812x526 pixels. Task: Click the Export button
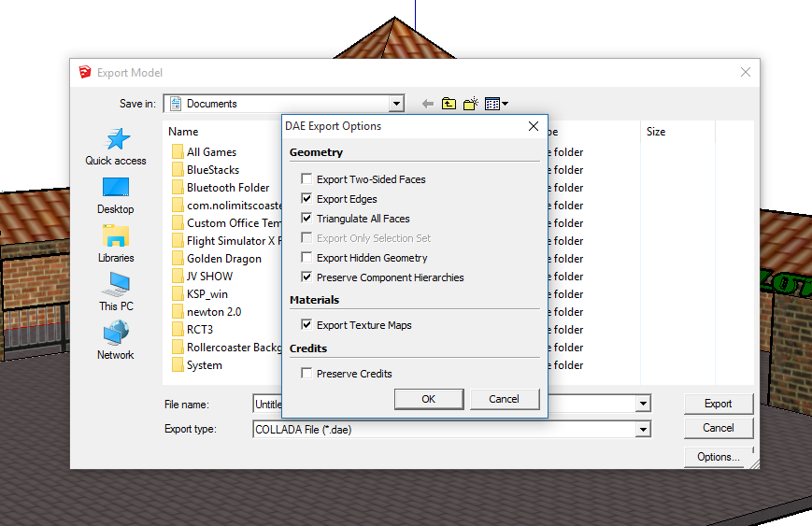point(718,404)
